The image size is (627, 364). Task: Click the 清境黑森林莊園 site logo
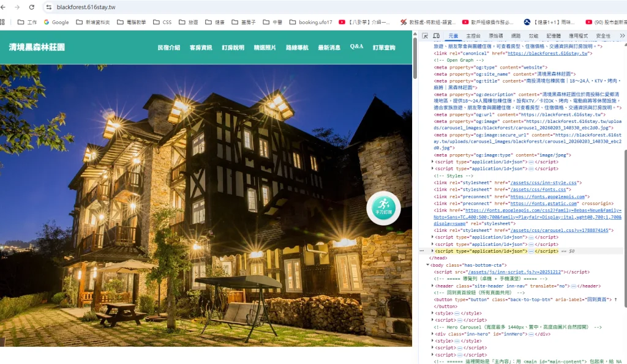(37, 47)
